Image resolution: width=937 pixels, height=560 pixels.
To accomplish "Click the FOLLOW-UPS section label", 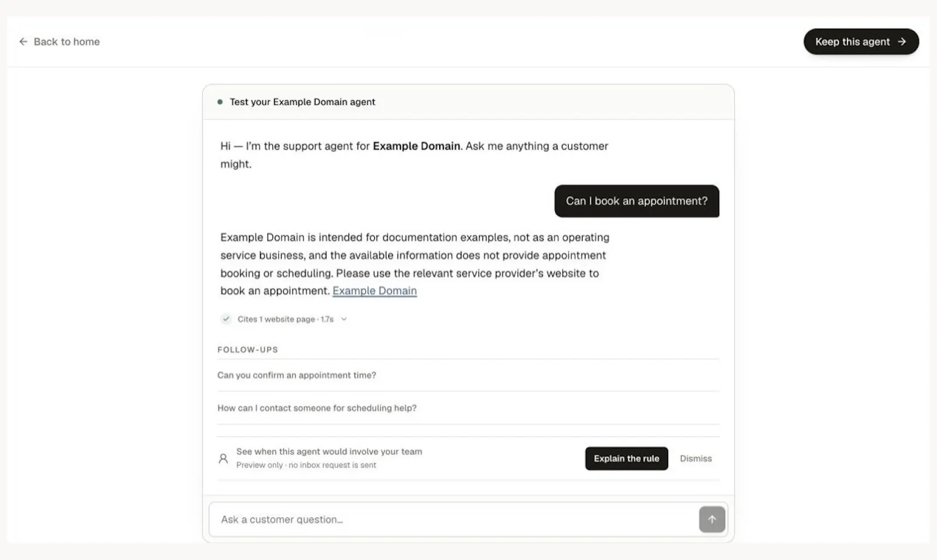I will pos(248,349).
